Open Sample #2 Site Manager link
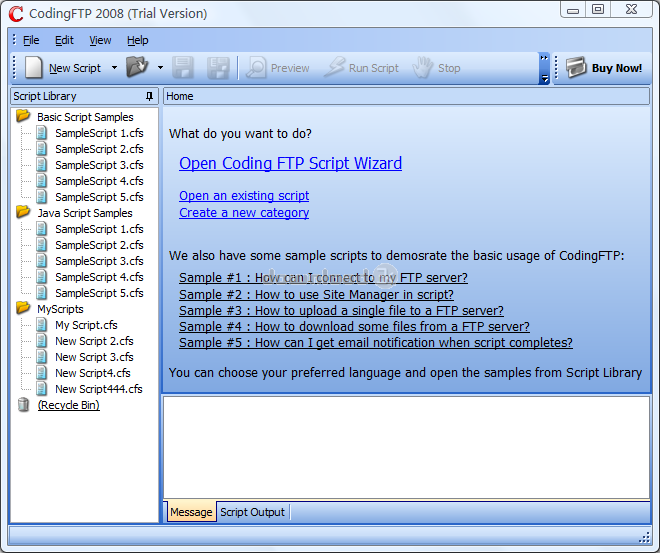The height and width of the screenshot is (553, 660). [317, 295]
